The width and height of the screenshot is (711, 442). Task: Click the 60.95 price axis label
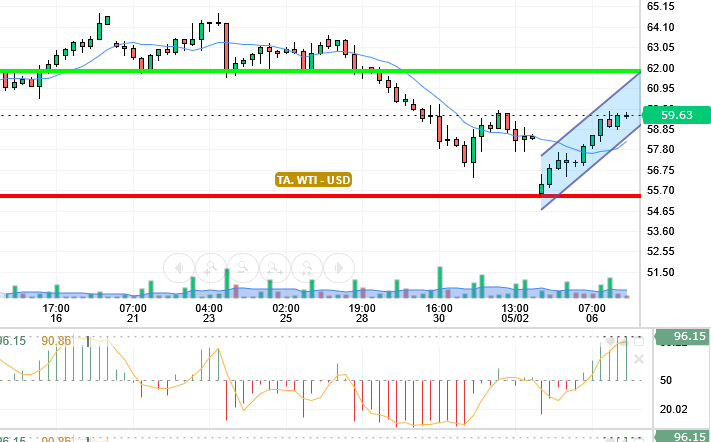(x=660, y=88)
